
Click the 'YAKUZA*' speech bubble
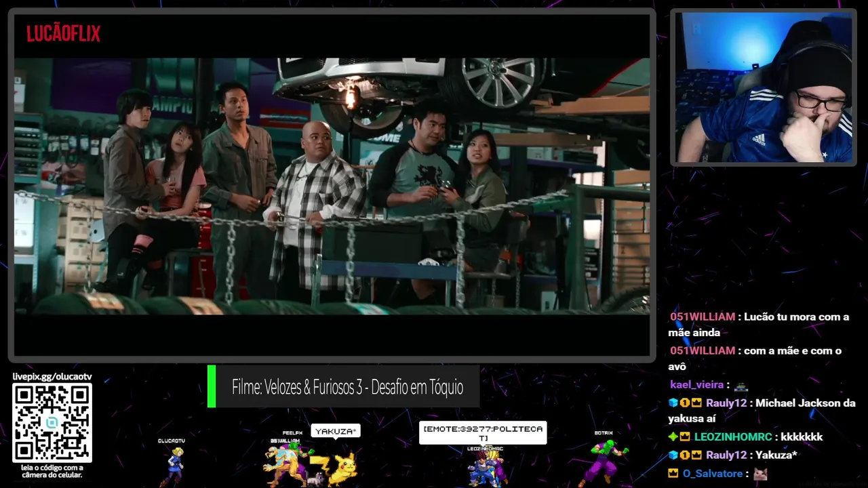click(x=335, y=431)
